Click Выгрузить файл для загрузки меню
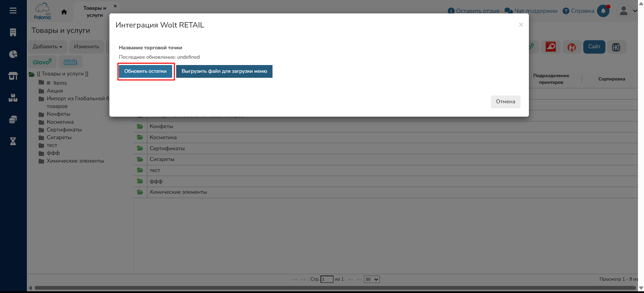 (x=224, y=71)
